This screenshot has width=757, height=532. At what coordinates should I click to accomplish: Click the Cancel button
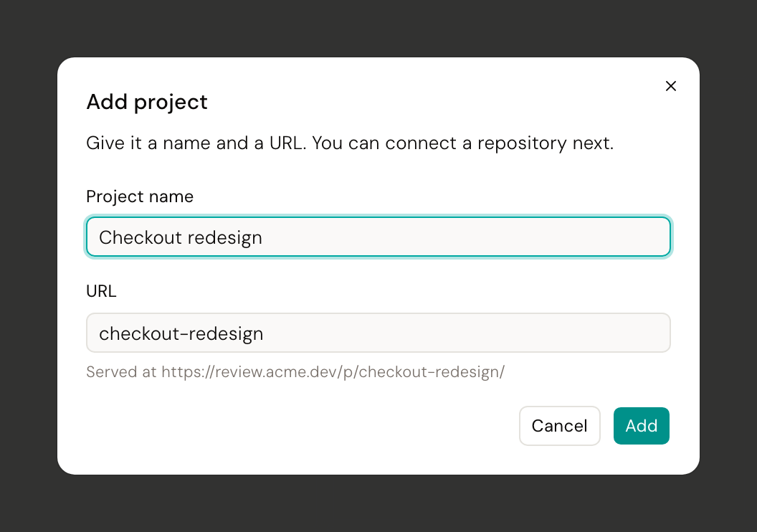pos(560,426)
